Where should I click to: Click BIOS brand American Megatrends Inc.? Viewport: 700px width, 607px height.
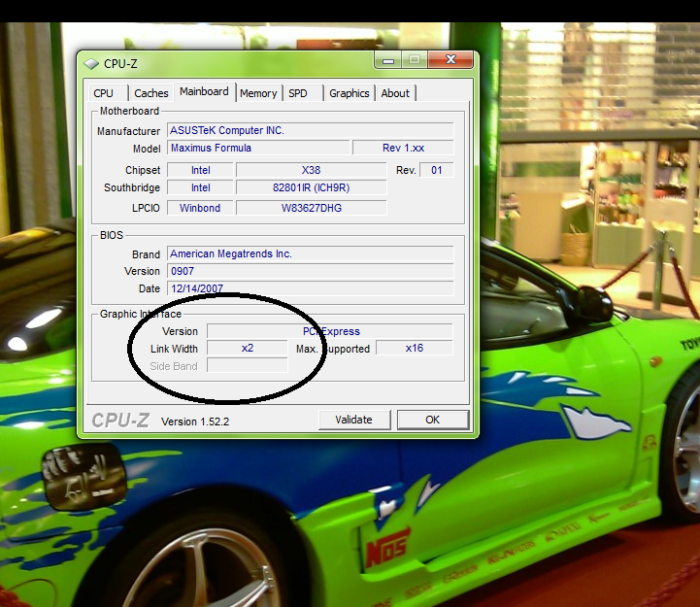[311, 253]
